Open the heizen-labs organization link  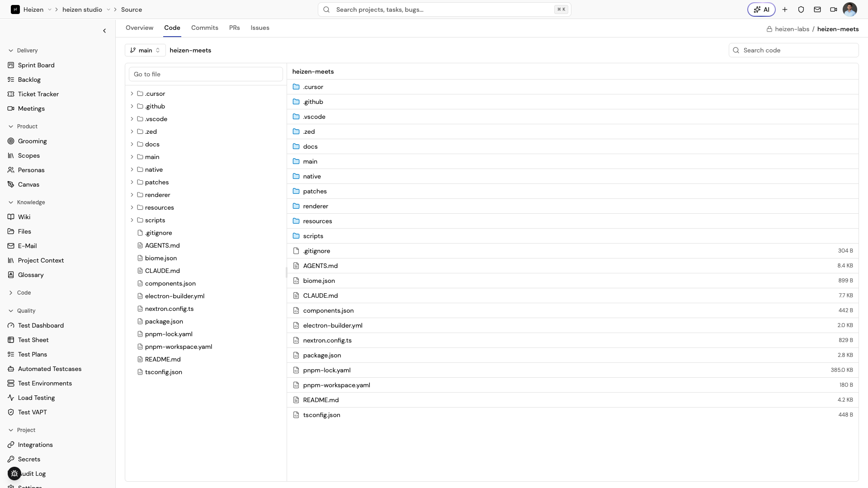tap(792, 29)
